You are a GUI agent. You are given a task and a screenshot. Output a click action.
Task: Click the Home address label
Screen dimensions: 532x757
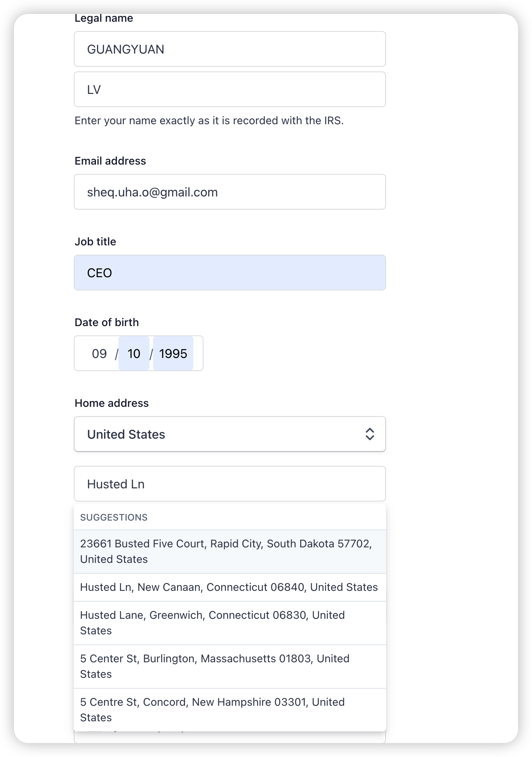pyautogui.click(x=111, y=403)
